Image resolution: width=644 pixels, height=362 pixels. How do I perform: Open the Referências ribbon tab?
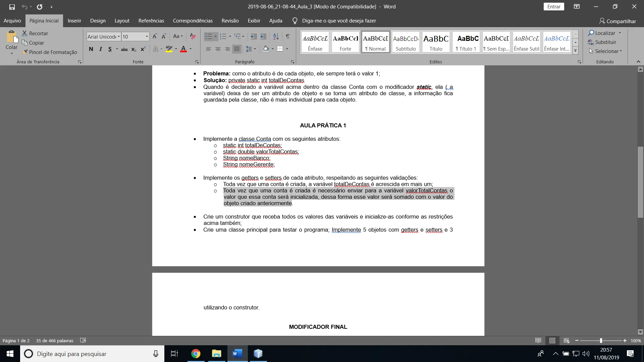(x=151, y=21)
